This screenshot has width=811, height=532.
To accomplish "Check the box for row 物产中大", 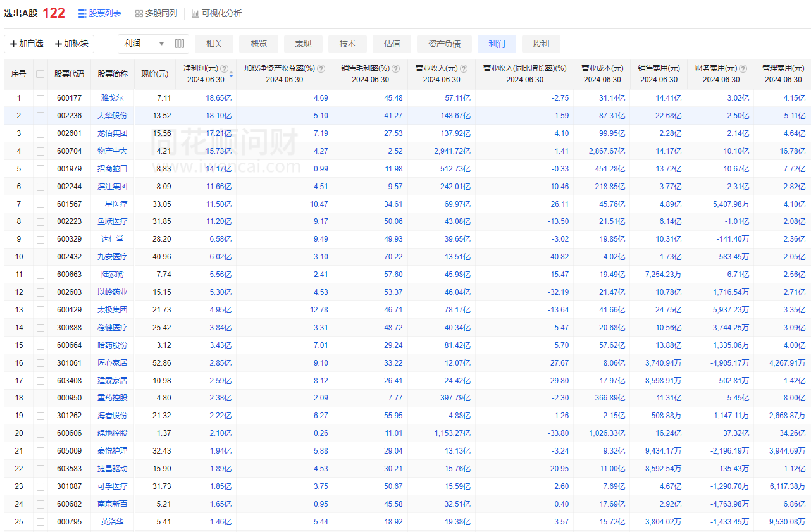I will tap(40, 151).
